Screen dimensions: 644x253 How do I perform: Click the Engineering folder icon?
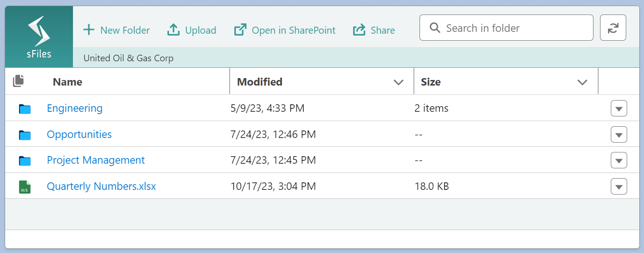click(x=25, y=108)
